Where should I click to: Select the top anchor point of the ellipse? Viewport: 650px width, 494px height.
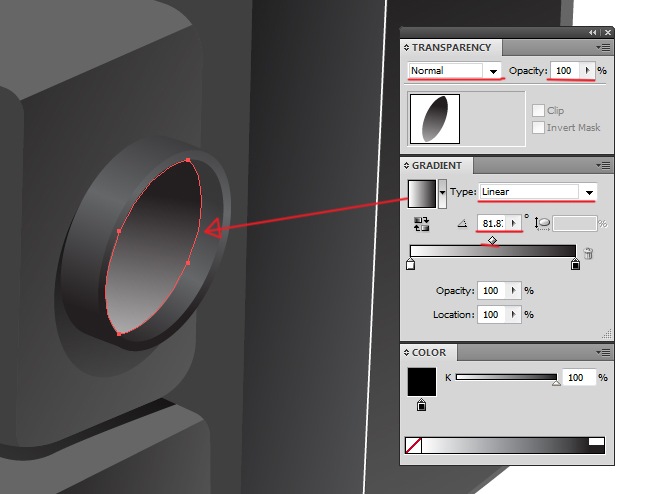188,160
